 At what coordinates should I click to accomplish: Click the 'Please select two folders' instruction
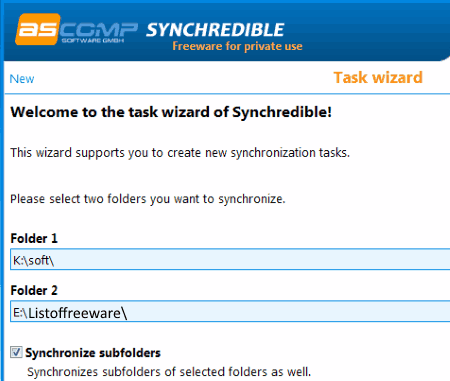tap(148, 199)
